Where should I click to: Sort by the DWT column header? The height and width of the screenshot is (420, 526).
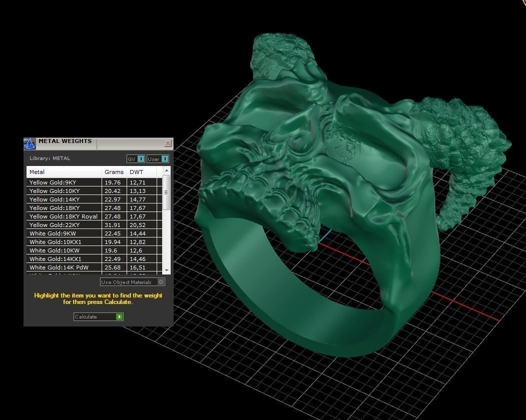142,172
